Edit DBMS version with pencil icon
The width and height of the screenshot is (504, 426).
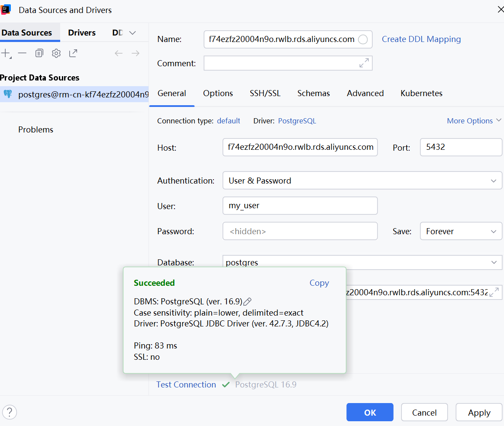pyautogui.click(x=248, y=302)
